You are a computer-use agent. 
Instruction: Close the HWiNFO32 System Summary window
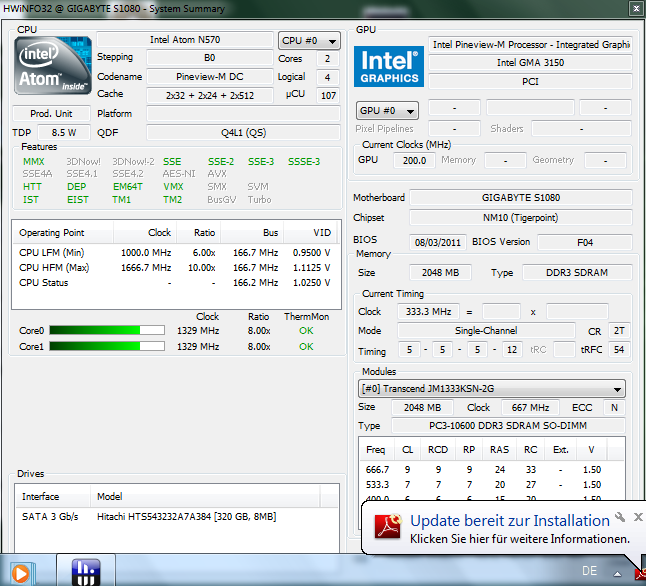tap(636, 9)
